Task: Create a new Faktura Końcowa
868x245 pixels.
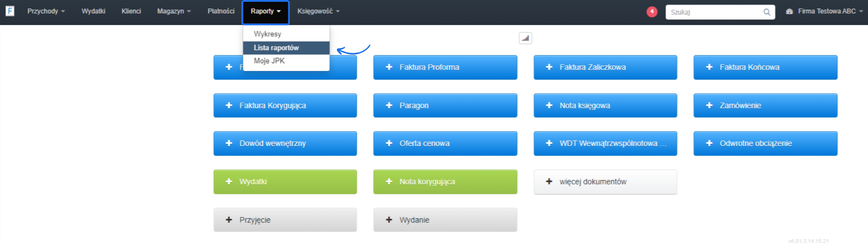Action: (x=765, y=67)
